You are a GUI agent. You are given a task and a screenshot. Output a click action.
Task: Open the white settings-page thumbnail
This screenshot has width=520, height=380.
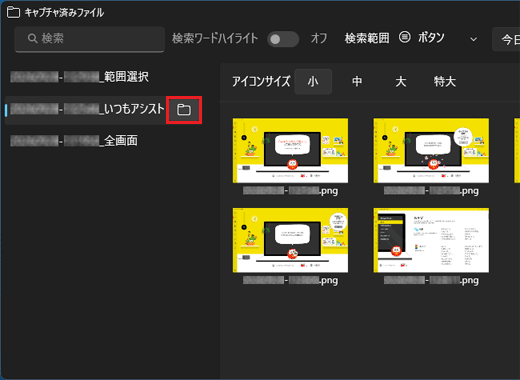point(431,240)
